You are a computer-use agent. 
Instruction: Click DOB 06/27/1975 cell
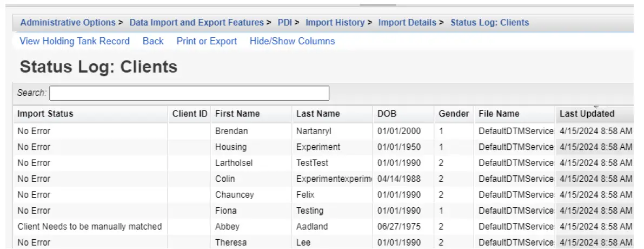[404, 226]
